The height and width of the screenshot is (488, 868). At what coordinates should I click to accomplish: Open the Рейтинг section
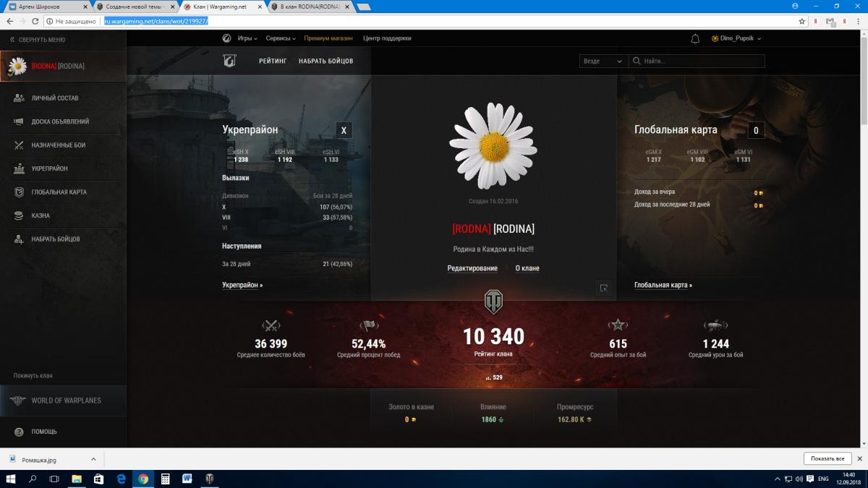pyautogui.click(x=273, y=61)
